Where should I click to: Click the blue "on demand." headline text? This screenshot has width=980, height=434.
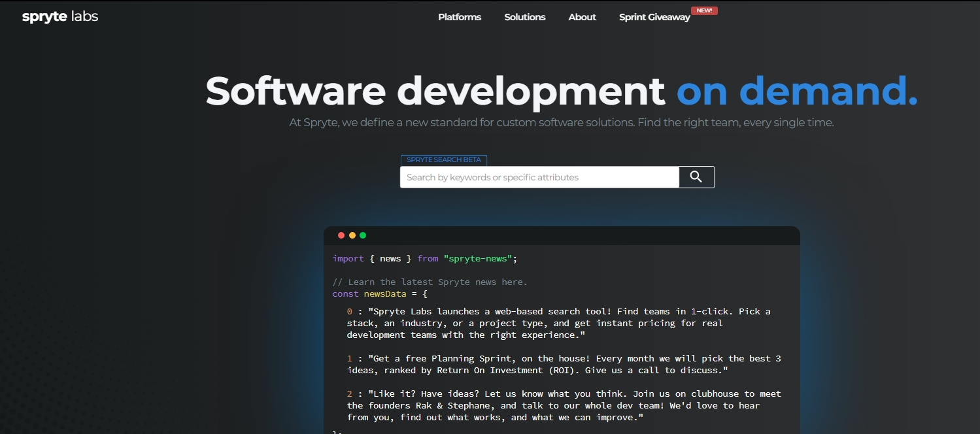(797, 90)
